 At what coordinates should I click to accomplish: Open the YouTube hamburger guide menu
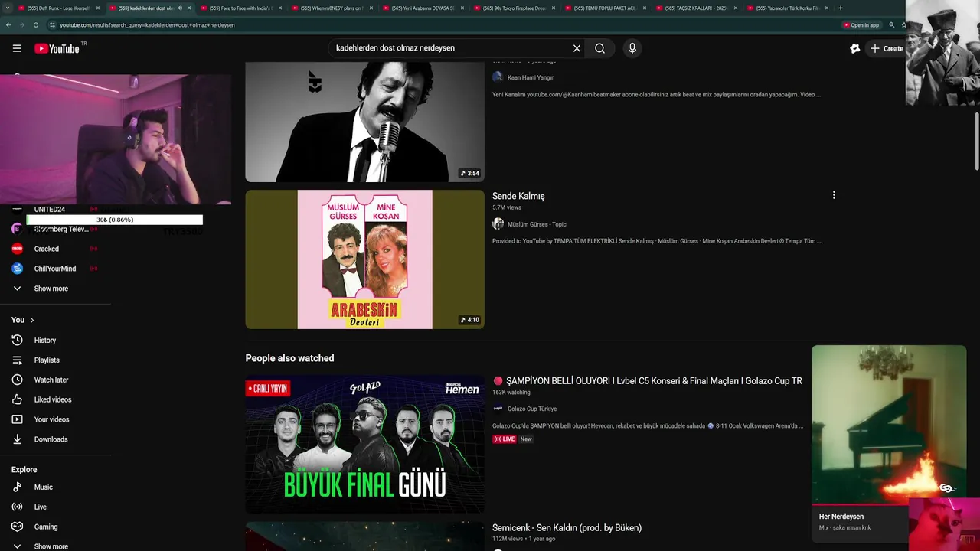click(x=17, y=48)
